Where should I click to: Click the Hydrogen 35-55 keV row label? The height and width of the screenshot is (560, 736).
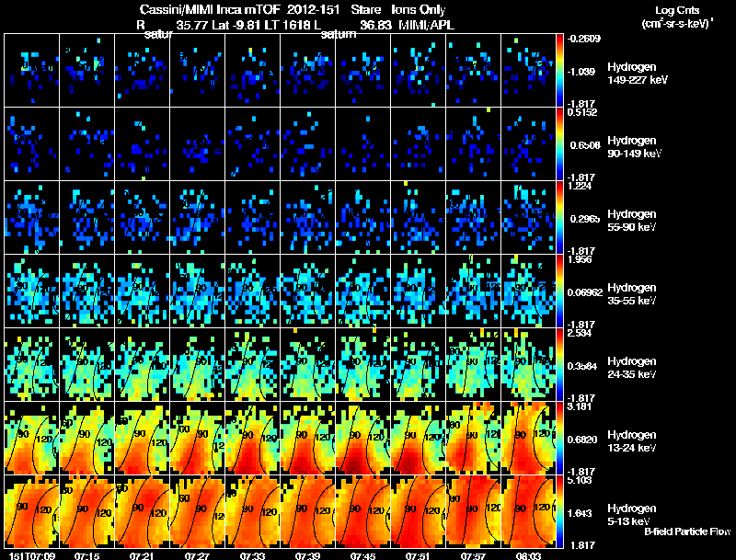632,294
